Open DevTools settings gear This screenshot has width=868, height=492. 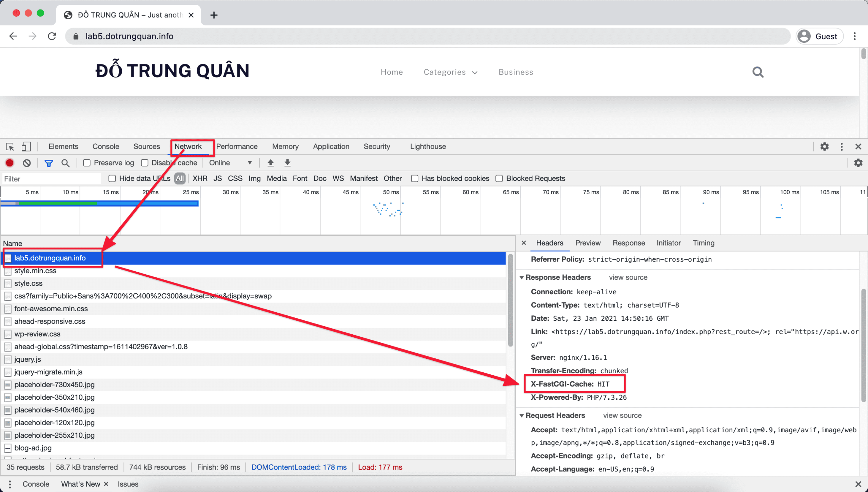(824, 146)
